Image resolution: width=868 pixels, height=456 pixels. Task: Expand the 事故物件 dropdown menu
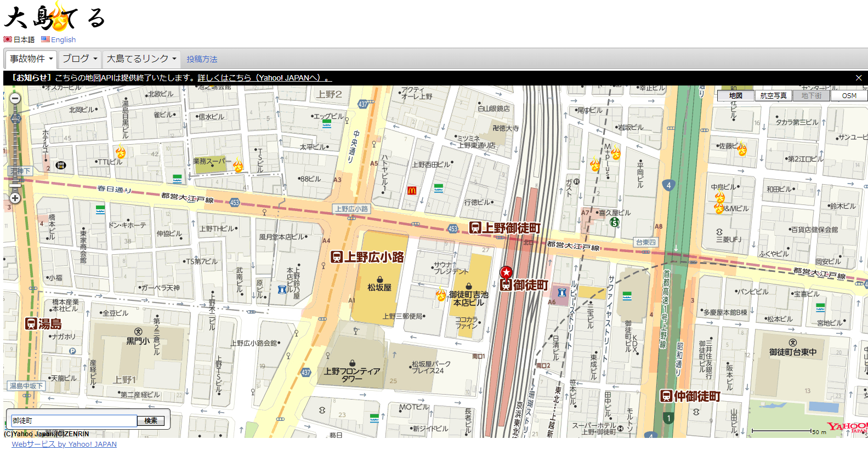click(31, 59)
